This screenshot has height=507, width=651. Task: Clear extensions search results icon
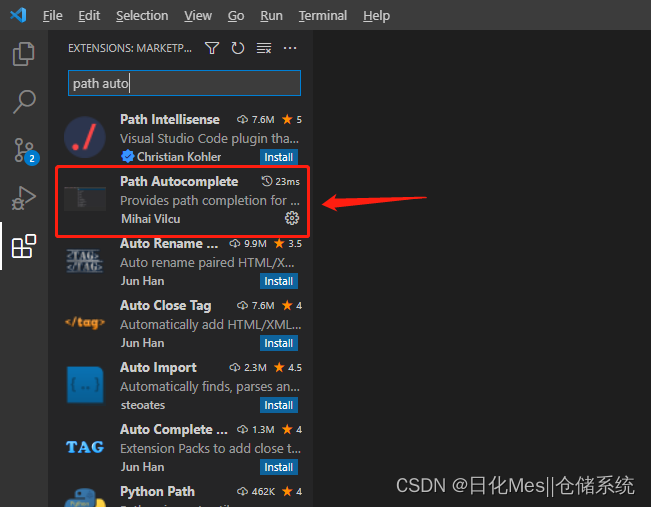[264, 48]
